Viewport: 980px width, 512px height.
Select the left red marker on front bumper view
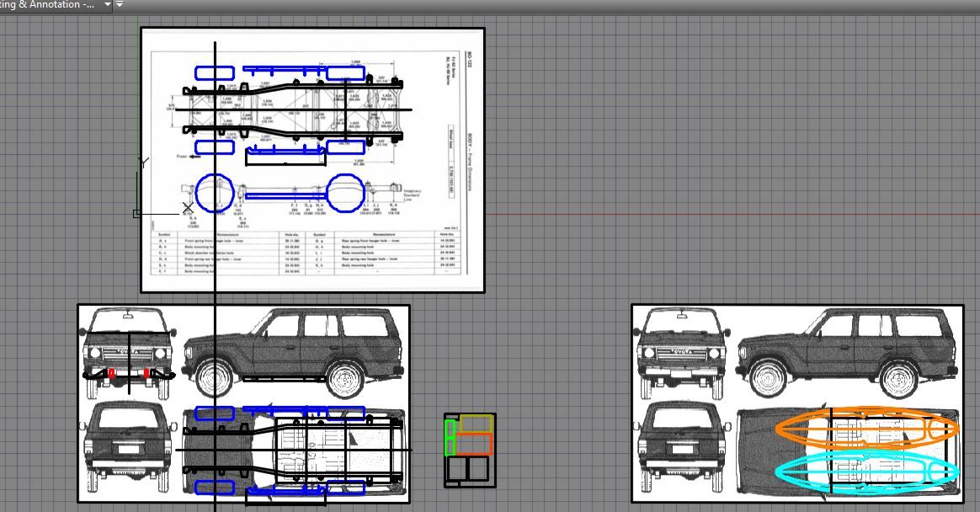112,374
